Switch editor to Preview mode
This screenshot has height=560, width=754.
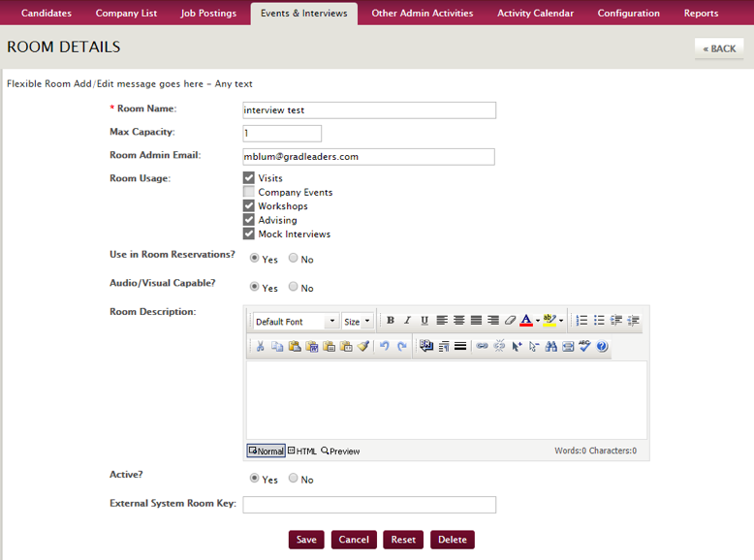[x=340, y=451]
